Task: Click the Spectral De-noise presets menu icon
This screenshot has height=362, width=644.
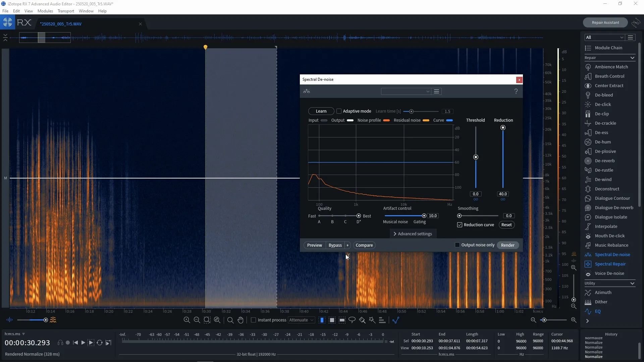Action: pos(436,92)
